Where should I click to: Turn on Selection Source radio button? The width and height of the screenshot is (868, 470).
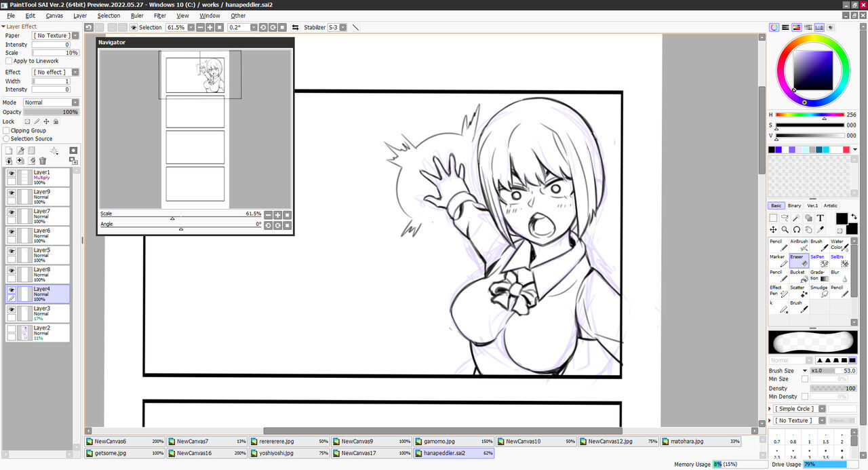coord(6,139)
